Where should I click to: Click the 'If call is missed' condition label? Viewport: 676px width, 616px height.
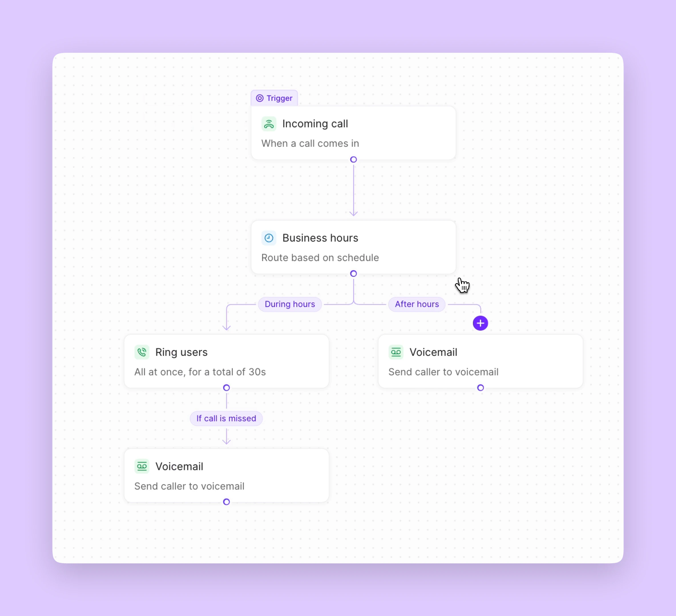226,418
